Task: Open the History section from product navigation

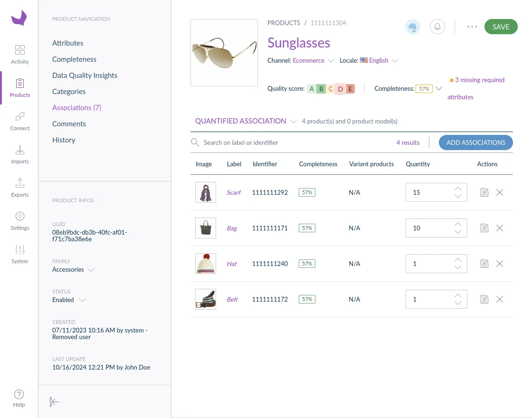Action: click(x=64, y=140)
